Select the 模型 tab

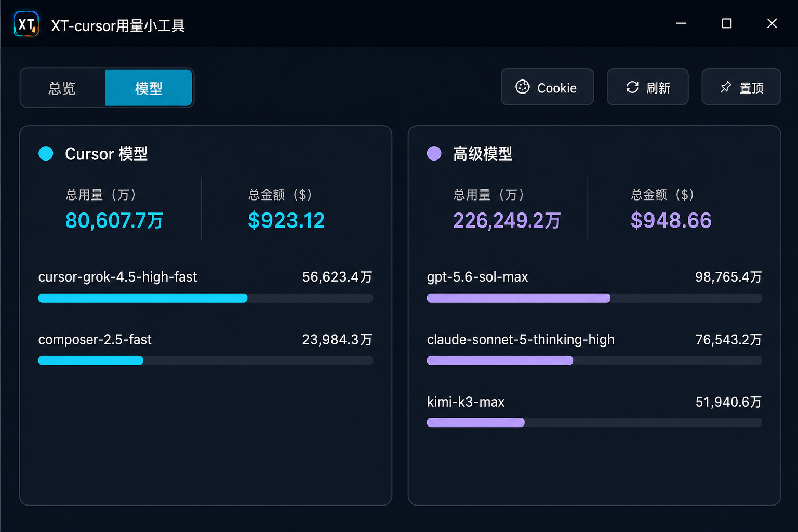(x=149, y=88)
